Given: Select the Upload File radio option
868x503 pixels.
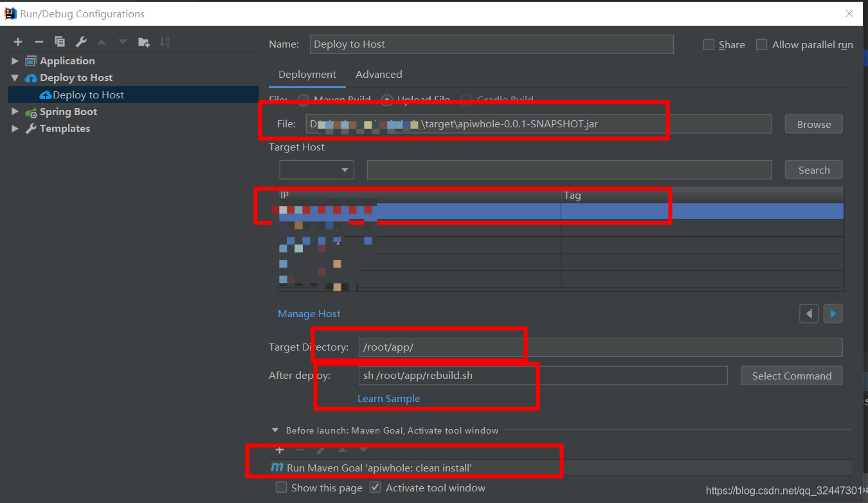Looking at the screenshot, I should tap(387, 100).
